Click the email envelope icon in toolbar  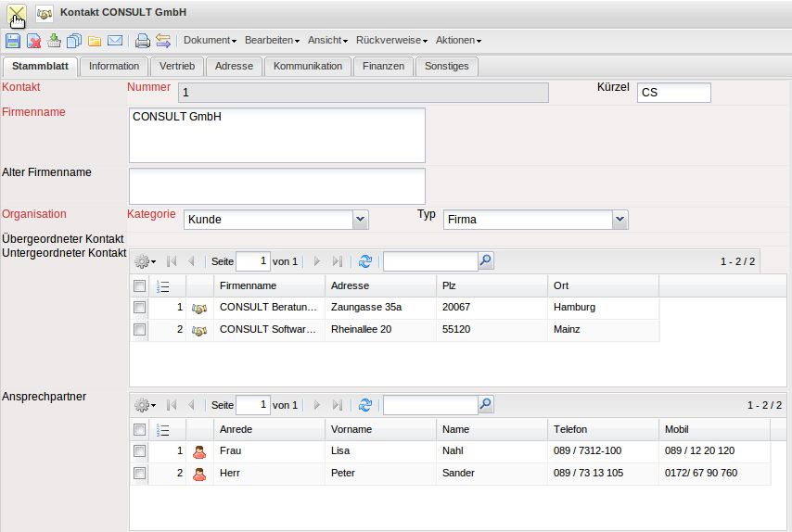coord(115,41)
